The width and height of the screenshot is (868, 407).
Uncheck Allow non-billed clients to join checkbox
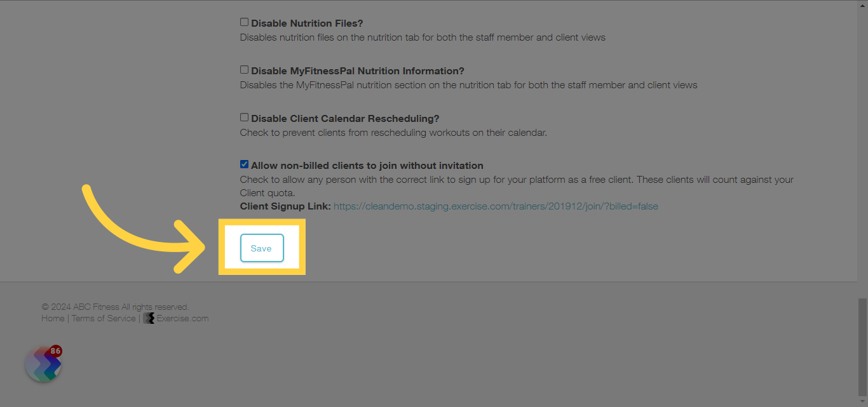click(244, 164)
